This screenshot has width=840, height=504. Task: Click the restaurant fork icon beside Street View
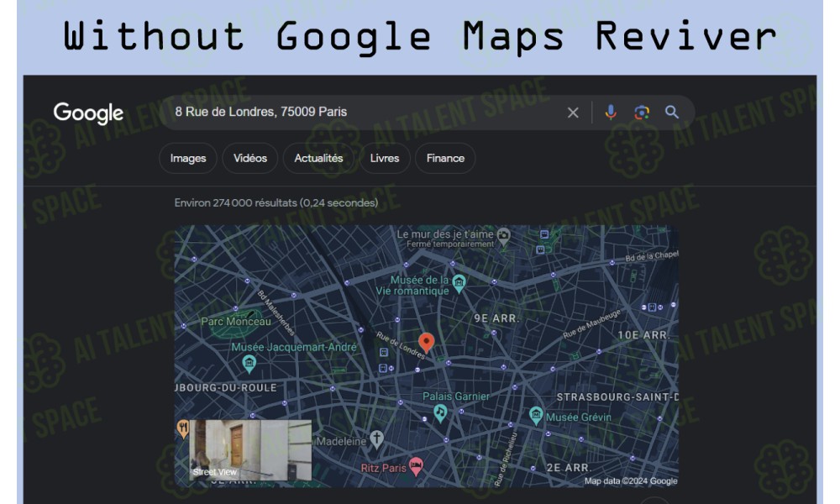(x=182, y=428)
